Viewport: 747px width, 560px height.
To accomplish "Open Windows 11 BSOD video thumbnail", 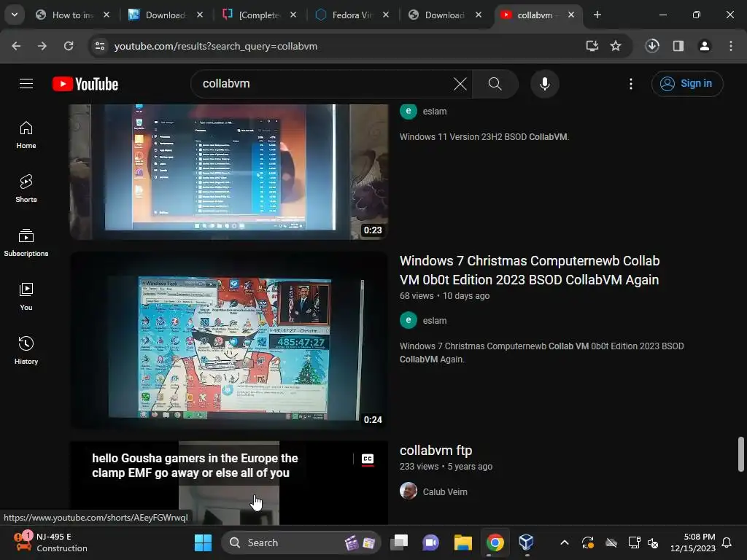I will [x=228, y=171].
